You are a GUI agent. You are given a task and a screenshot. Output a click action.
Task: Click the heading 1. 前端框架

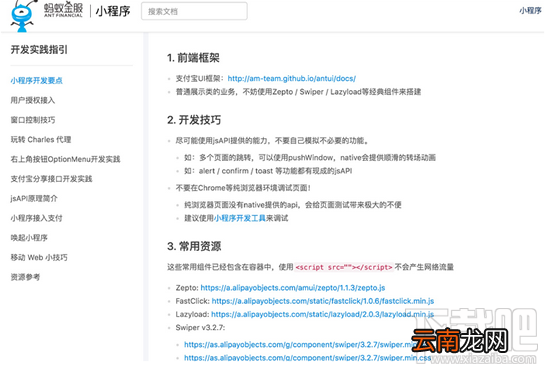(193, 58)
